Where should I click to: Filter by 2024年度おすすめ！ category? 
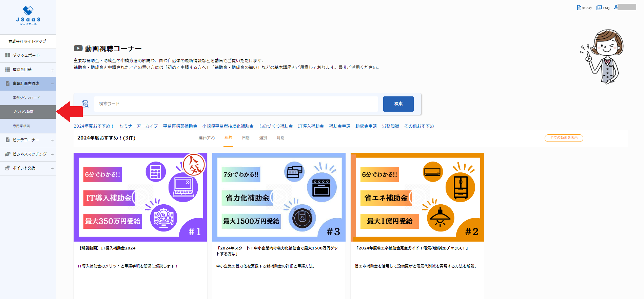(x=94, y=126)
